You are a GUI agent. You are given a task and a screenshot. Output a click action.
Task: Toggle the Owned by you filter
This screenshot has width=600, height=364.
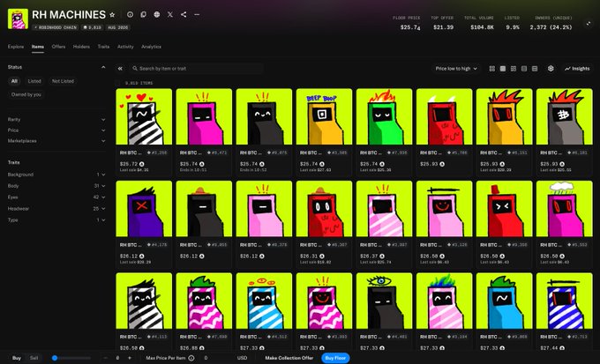click(x=26, y=94)
